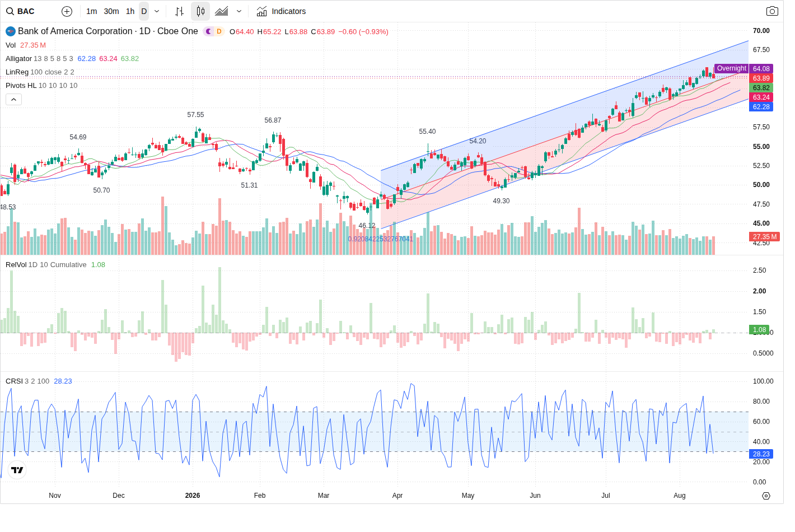Screen dimensions: 795x532
Task: Open chart settings gear icon
Action: tap(766, 496)
